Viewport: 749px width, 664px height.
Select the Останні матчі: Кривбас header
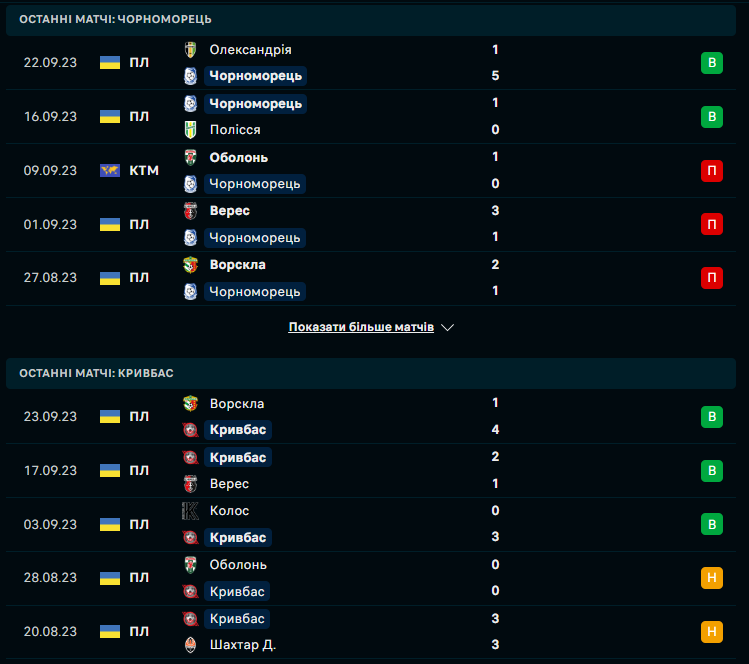[96, 373]
